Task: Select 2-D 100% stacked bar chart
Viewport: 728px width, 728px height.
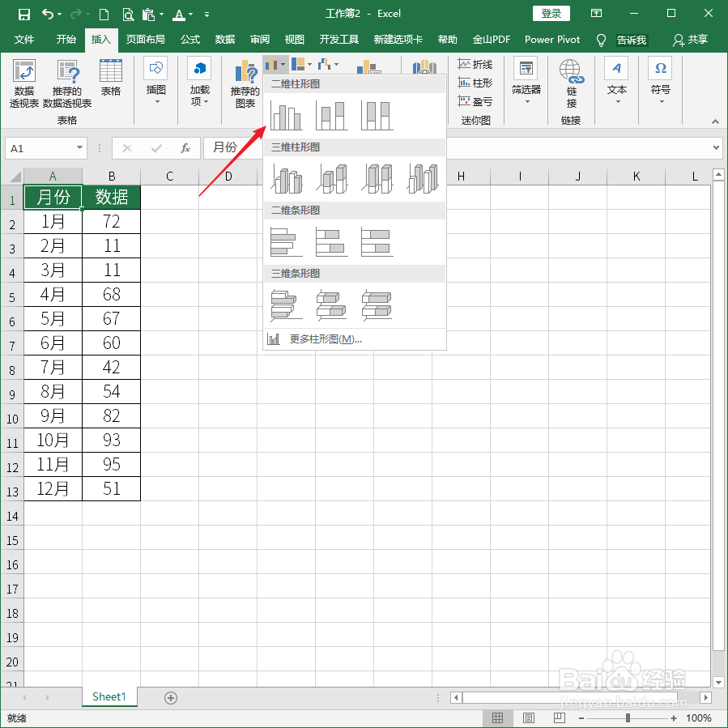Action: click(x=377, y=242)
